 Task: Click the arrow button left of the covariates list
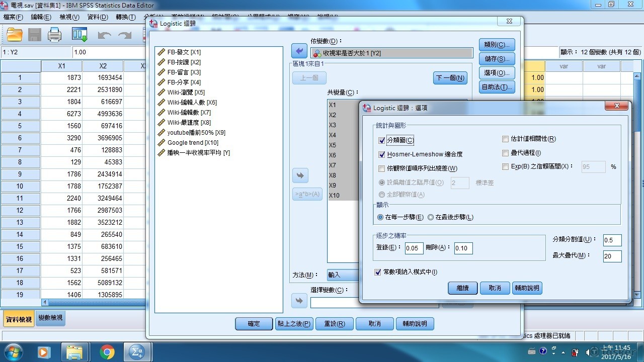[x=300, y=175]
